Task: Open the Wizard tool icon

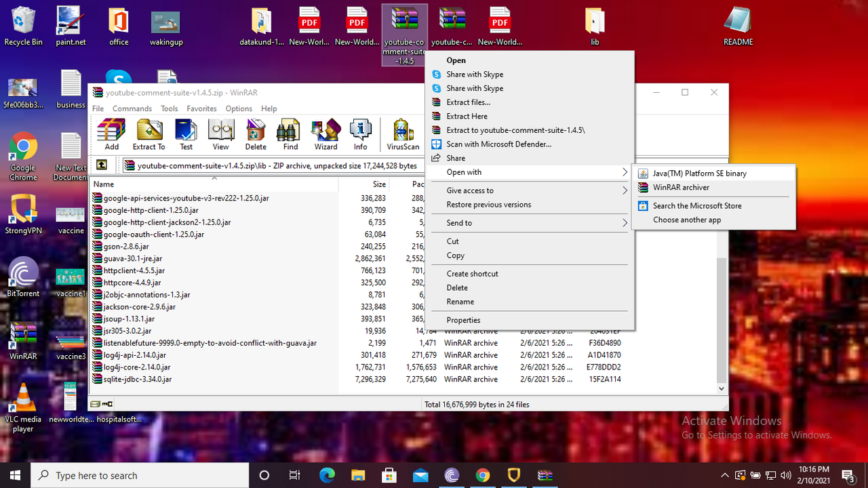Action: pos(325,135)
